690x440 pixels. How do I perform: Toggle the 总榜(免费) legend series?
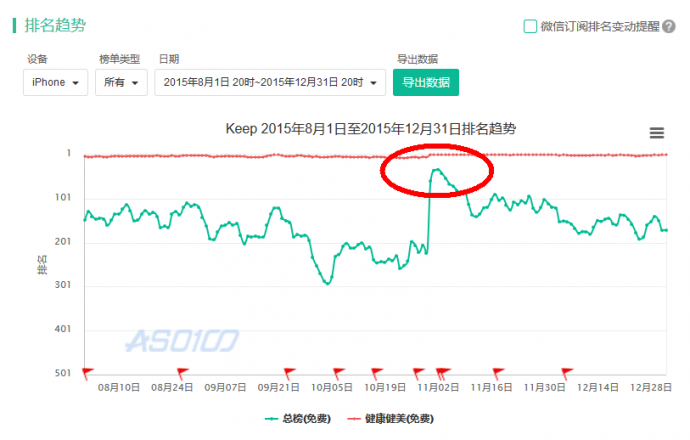click(x=298, y=418)
